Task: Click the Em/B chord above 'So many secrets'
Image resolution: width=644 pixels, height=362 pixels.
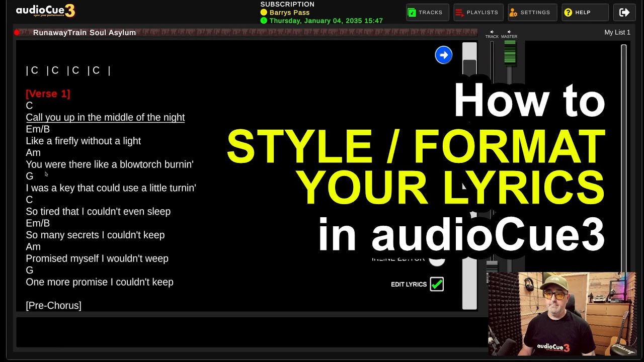Action: click(x=38, y=223)
